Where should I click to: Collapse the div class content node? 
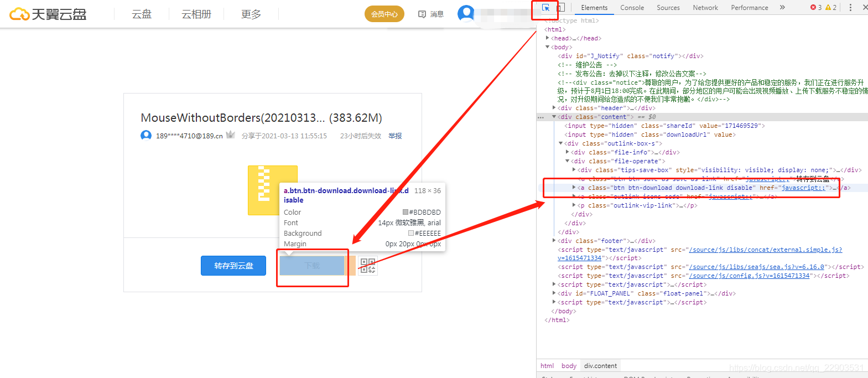point(554,117)
